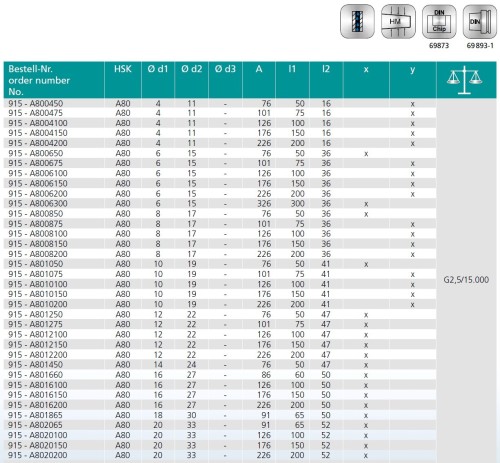
Task: Click A value 86 in A801660 row
Action: click(x=266, y=375)
